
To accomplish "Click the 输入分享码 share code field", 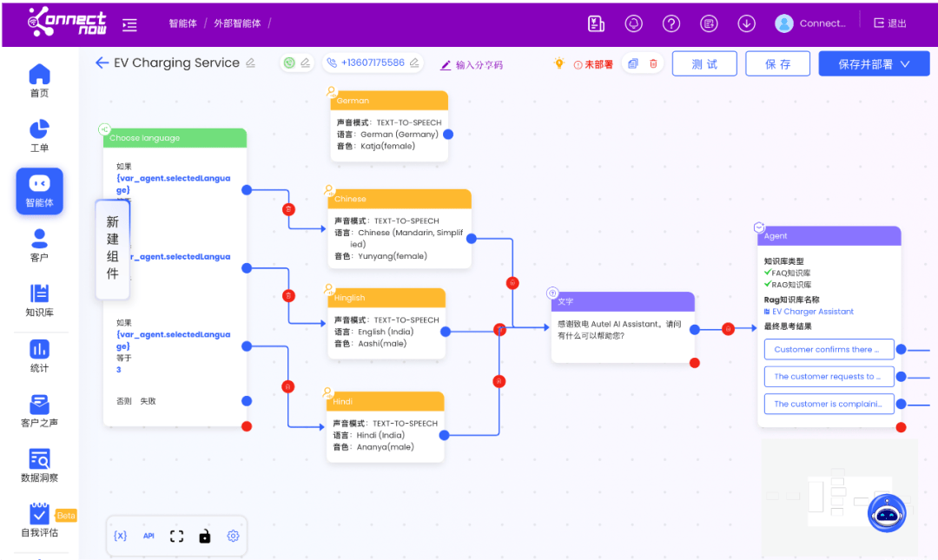I will [472, 65].
